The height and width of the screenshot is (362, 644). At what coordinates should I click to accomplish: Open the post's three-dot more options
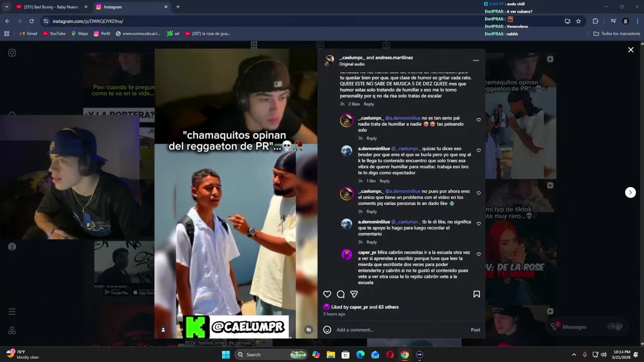click(476, 60)
